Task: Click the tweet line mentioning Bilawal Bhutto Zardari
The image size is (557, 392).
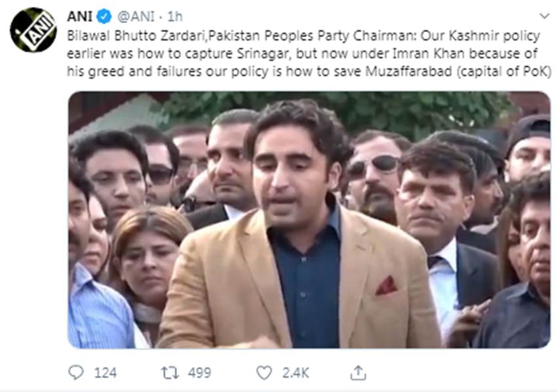Action: coord(303,36)
